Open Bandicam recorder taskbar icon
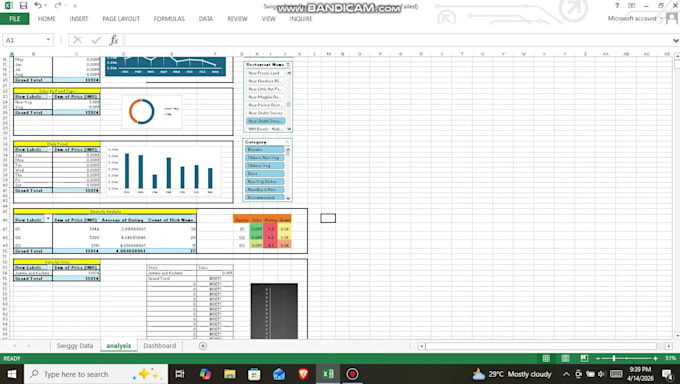Image resolution: width=680 pixels, height=384 pixels. 352,374
